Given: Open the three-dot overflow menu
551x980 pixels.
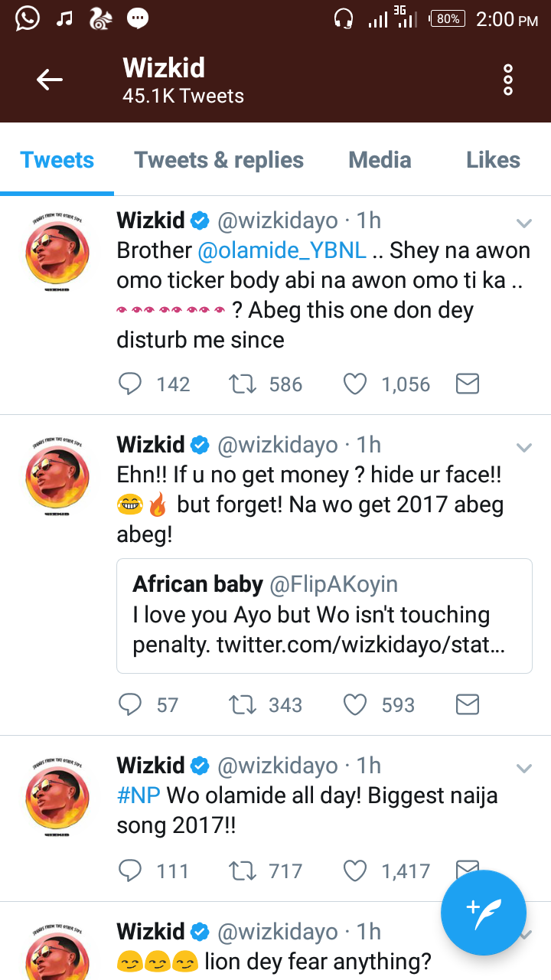Looking at the screenshot, I should click(507, 80).
